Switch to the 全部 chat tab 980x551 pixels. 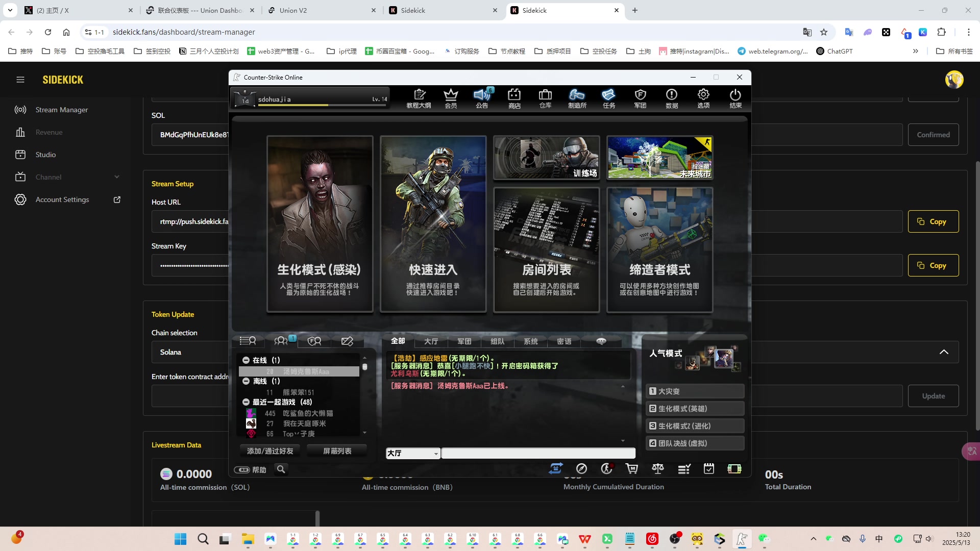click(x=398, y=341)
